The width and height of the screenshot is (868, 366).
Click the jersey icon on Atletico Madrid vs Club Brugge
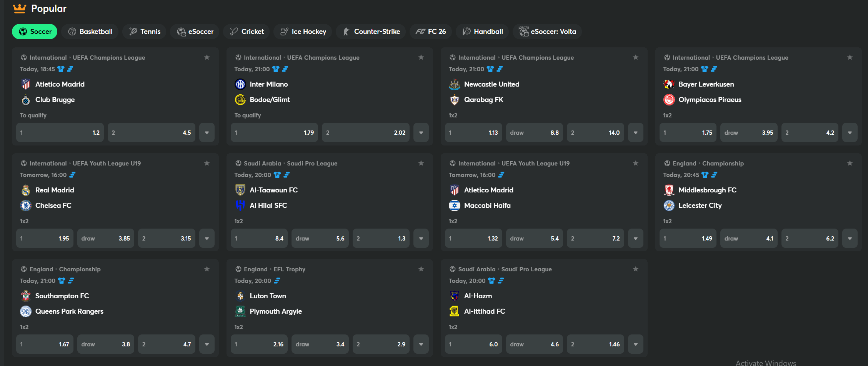pyautogui.click(x=61, y=69)
